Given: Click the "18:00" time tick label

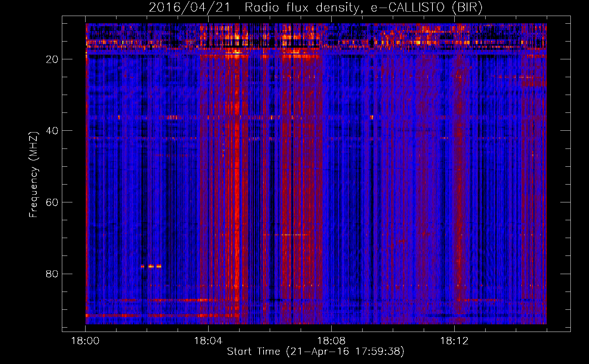Looking at the screenshot, I should (x=85, y=341).
